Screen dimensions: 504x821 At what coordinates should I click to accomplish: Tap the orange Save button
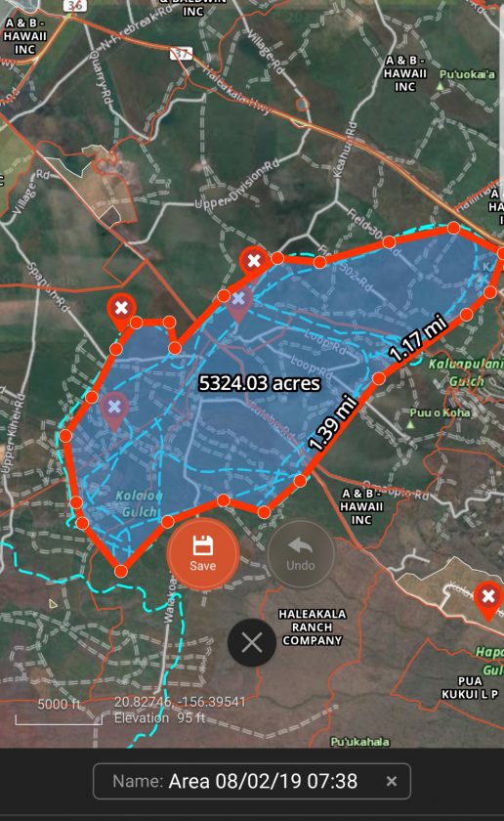point(203,554)
